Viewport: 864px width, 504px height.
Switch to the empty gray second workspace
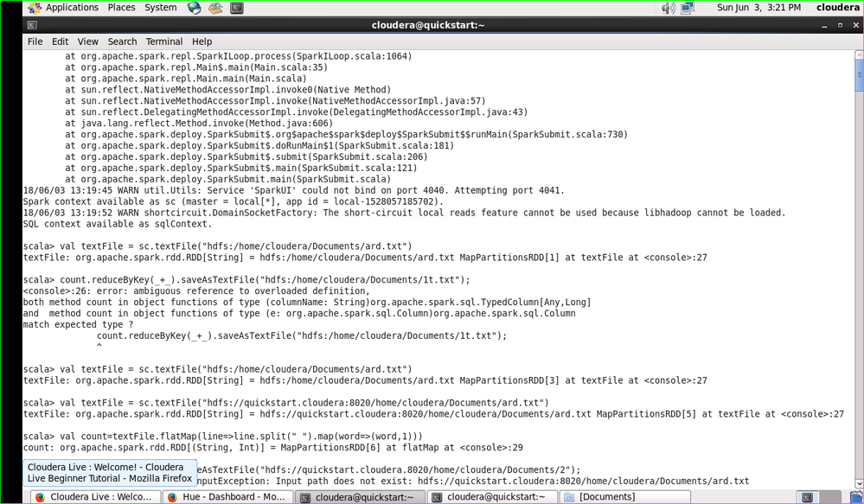[829, 497]
